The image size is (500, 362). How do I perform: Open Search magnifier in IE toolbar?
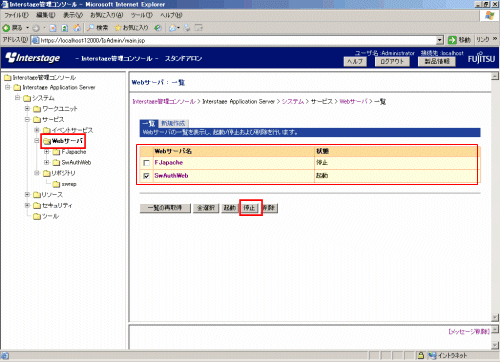coord(90,28)
